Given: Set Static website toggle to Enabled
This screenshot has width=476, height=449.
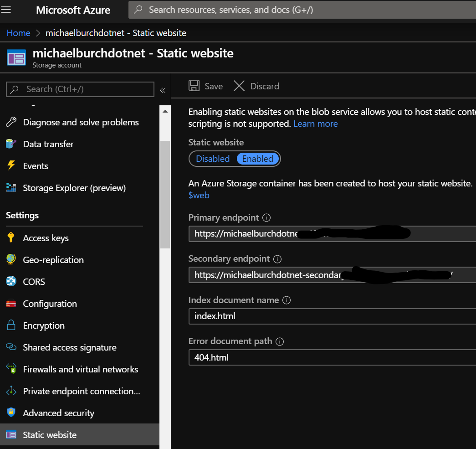Looking at the screenshot, I should (258, 159).
